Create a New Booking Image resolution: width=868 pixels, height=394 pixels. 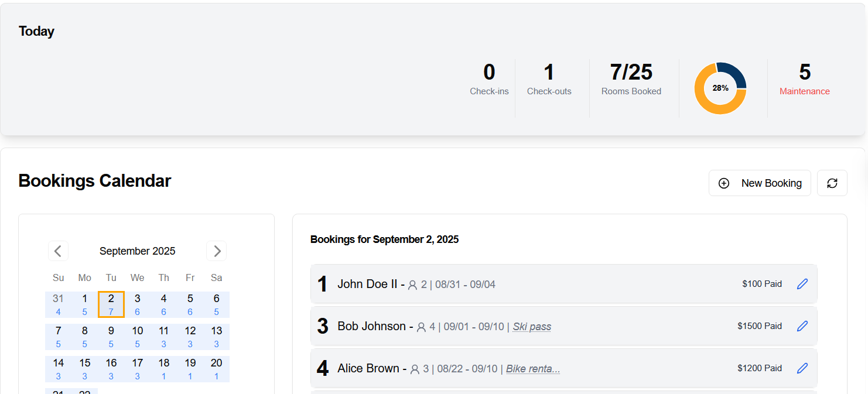[x=760, y=183]
